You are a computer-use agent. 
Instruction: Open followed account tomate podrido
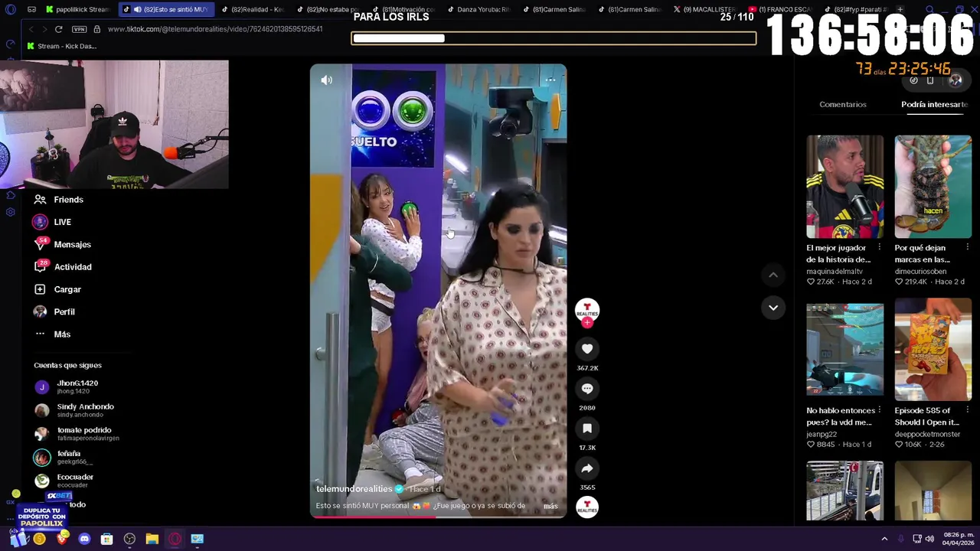(x=77, y=434)
